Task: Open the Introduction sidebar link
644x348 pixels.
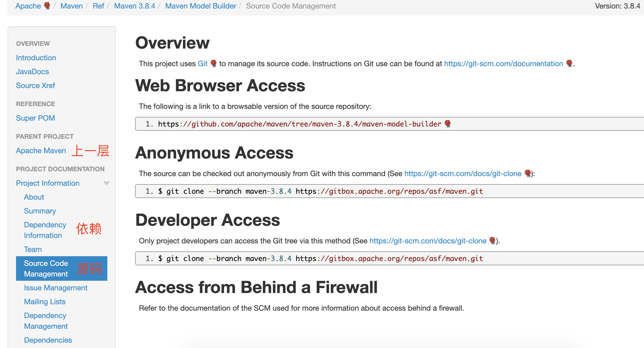Action: click(36, 58)
